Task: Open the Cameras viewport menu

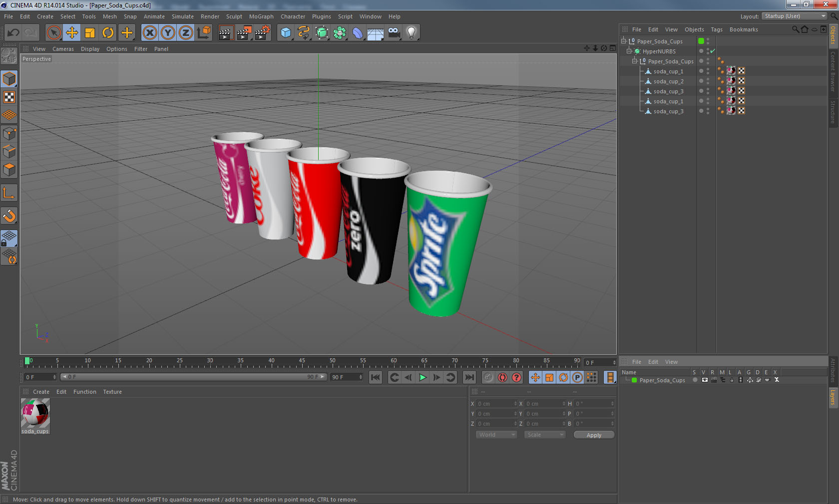Action: pos(63,49)
